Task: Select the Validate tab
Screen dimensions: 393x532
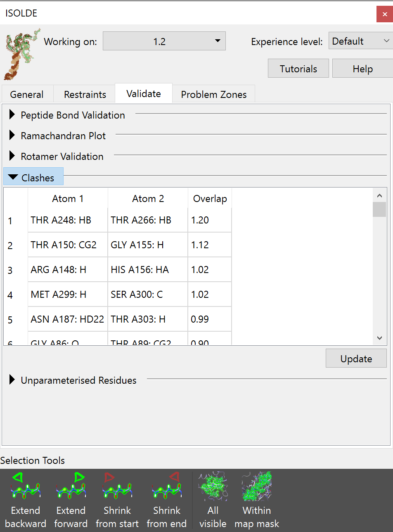Action: [144, 93]
